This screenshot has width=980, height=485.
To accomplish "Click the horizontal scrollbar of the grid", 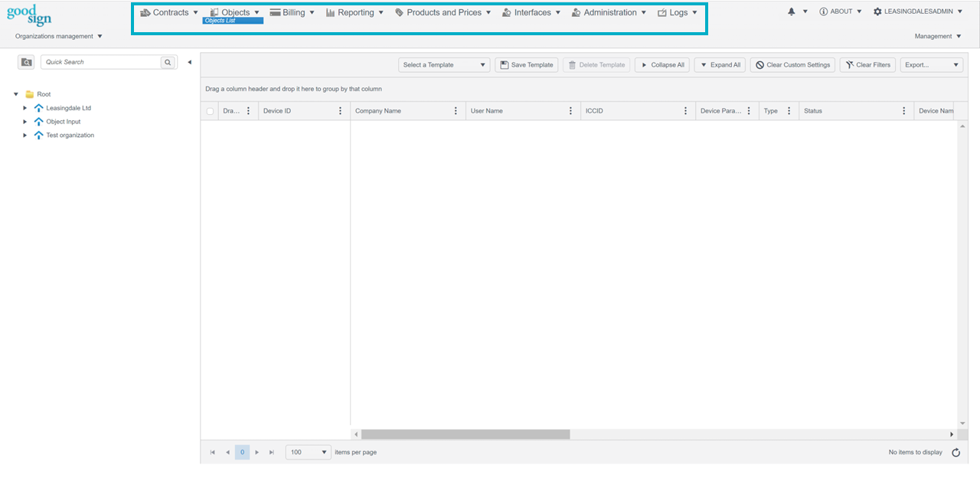I will pyautogui.click(x=465, y=434).
